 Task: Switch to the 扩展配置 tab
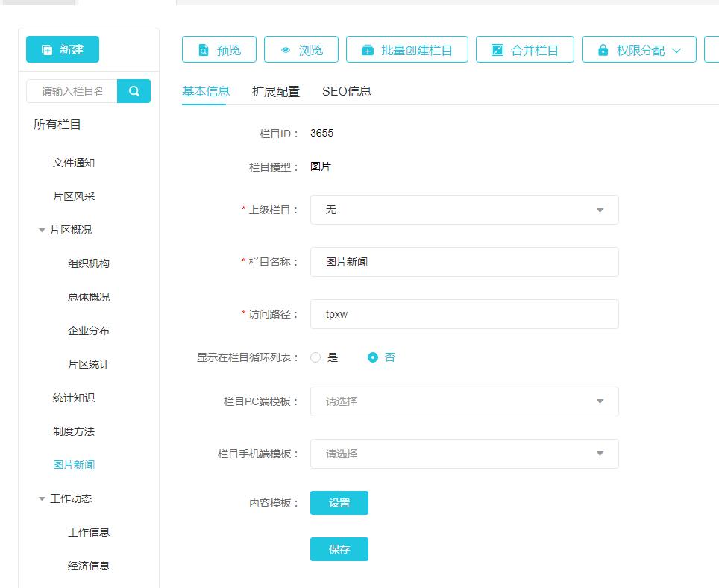coord(275,92)
